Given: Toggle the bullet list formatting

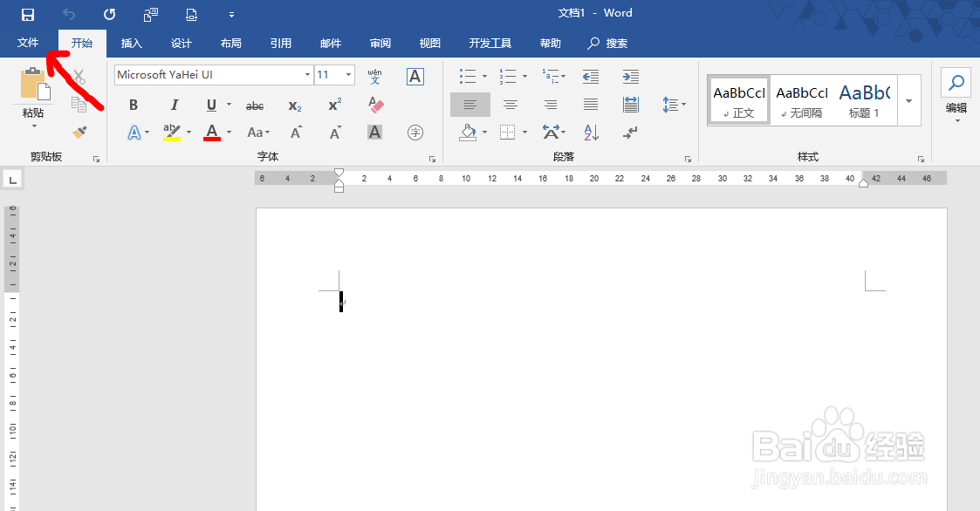Looking at the screenshot, I should (x=468, y=76).
